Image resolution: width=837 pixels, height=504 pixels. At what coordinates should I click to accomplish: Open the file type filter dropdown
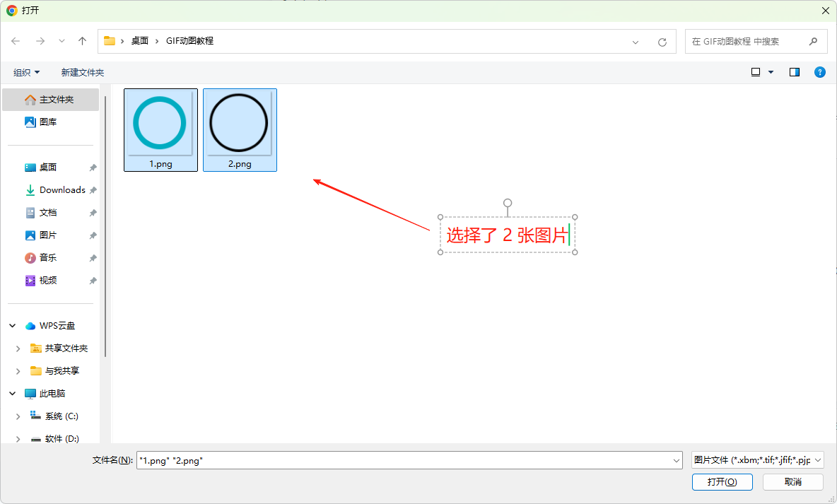tap(758, 460)
